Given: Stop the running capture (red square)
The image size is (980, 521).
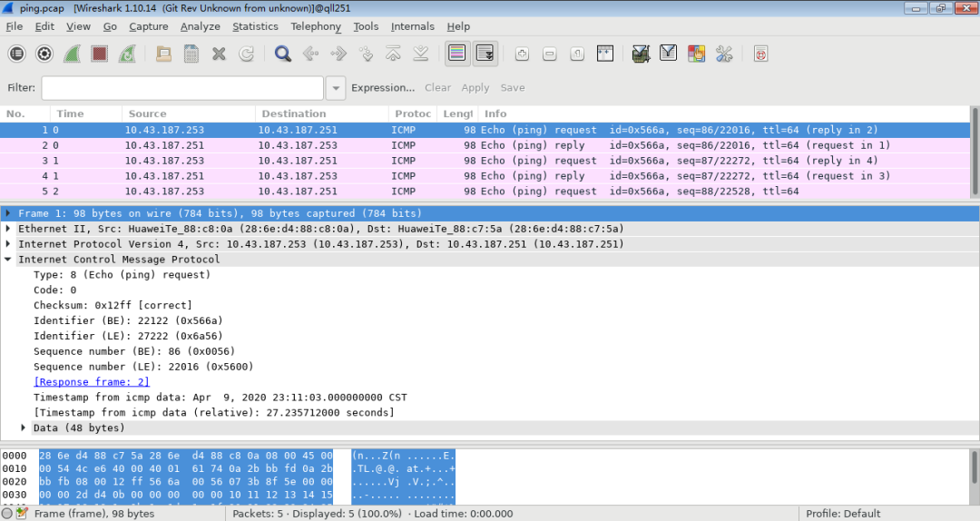Looking at the screenshot, I should [100, 54].
